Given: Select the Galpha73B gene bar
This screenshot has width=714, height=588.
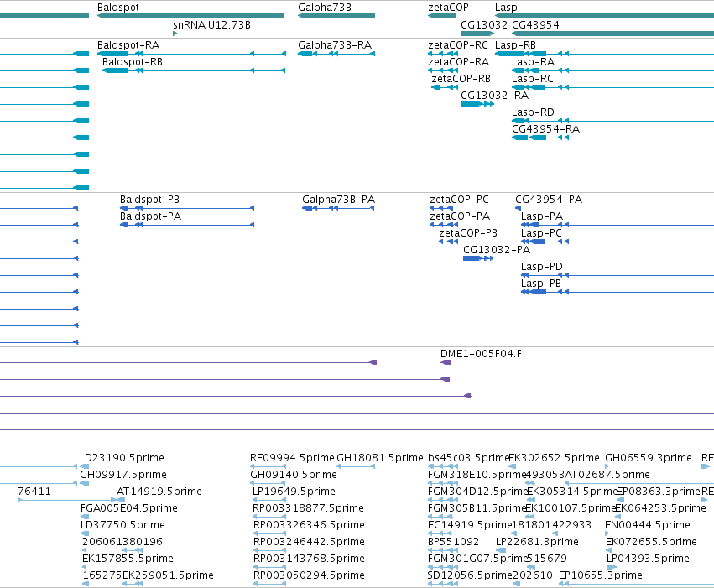Looking at the screenshot, I should [x=336, y=16].
